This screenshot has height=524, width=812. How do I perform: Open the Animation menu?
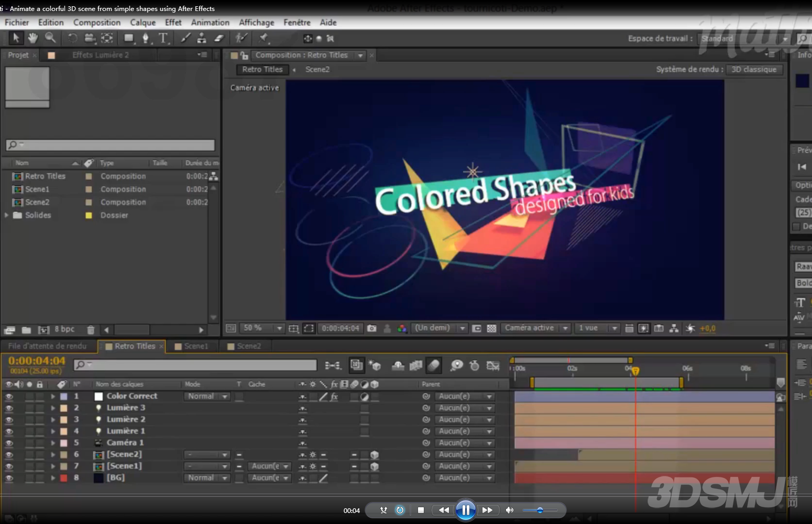[210, 23]
